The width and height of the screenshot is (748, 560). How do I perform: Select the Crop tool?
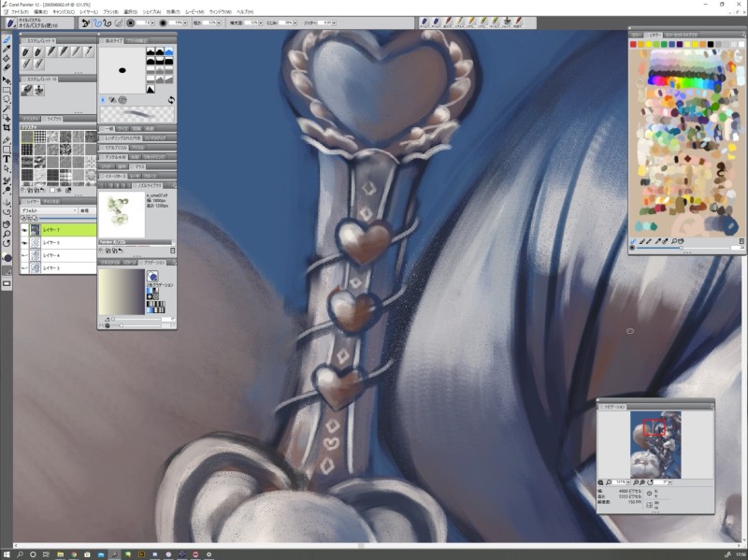[7, 127]
